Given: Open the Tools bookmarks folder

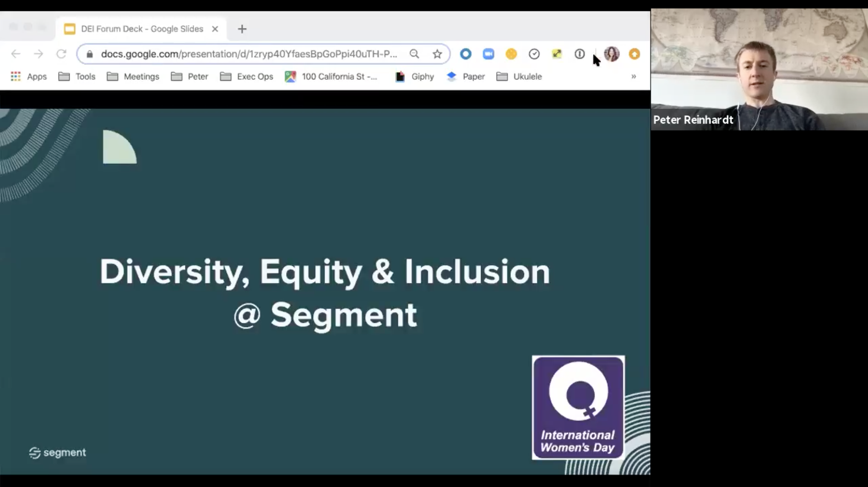Looking at the screenshot, I should (x=77, y=77).
